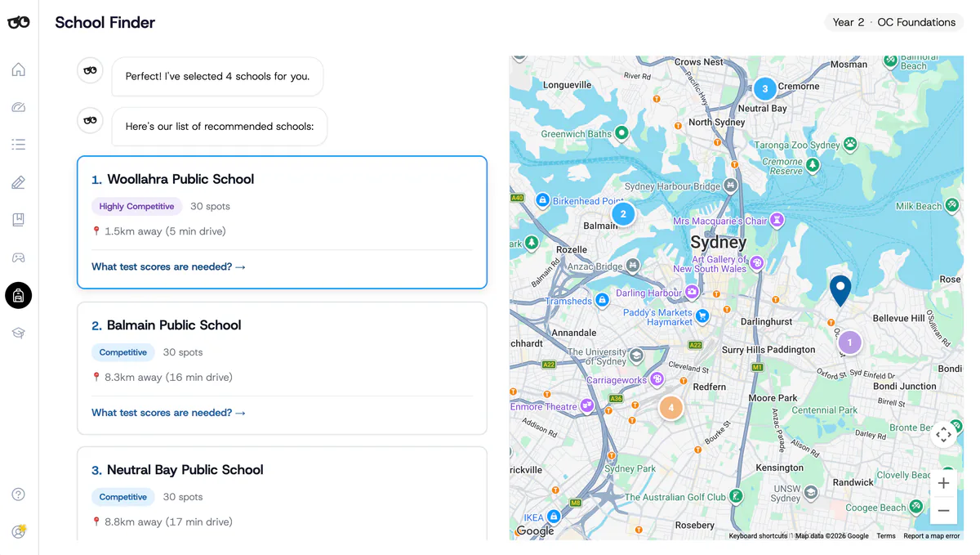Click the 1.5km away (5 min drive) text
Image resolution: width=980 pixels, height=555 pixels.
(165, 231)
